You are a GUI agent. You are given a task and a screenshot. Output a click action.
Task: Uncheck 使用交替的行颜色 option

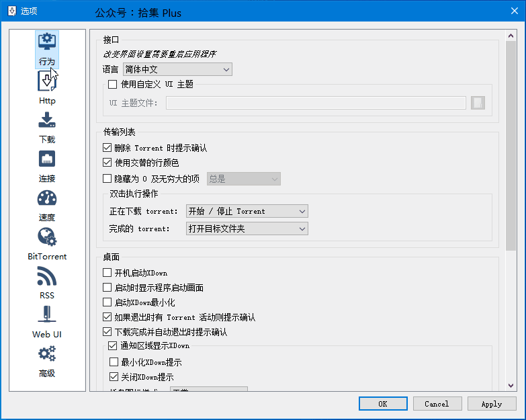pyautogui.click(x=107, y=163)
